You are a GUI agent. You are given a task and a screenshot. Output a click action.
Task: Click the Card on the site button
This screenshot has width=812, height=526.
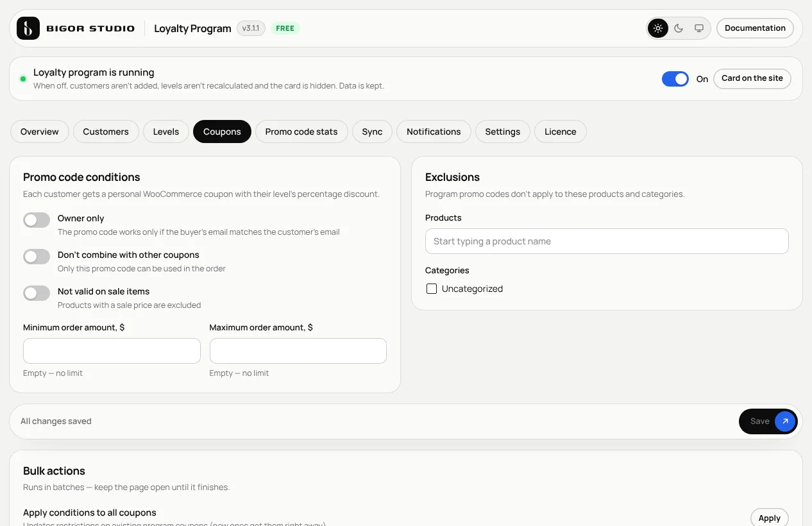[x=752, y=78]
